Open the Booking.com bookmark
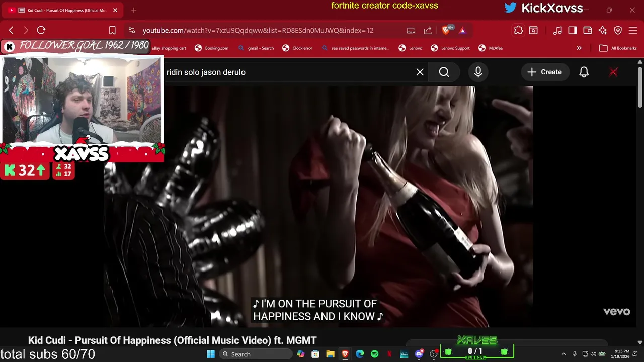Screen dimensions: 644x362 pyautogui.click(x=211, y=48)
